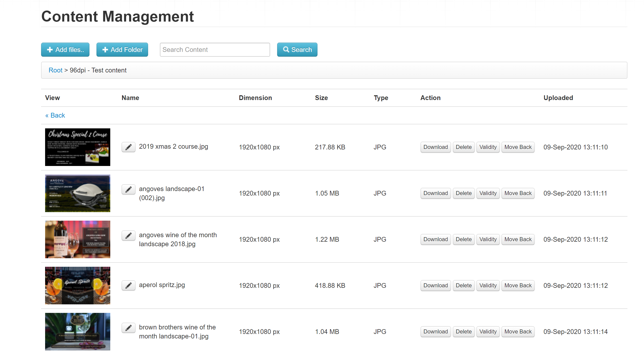This screenshot has height=353, width=644.
Task: Delete angoves landscape-01 (002).jpg
Action: [463, 193]
